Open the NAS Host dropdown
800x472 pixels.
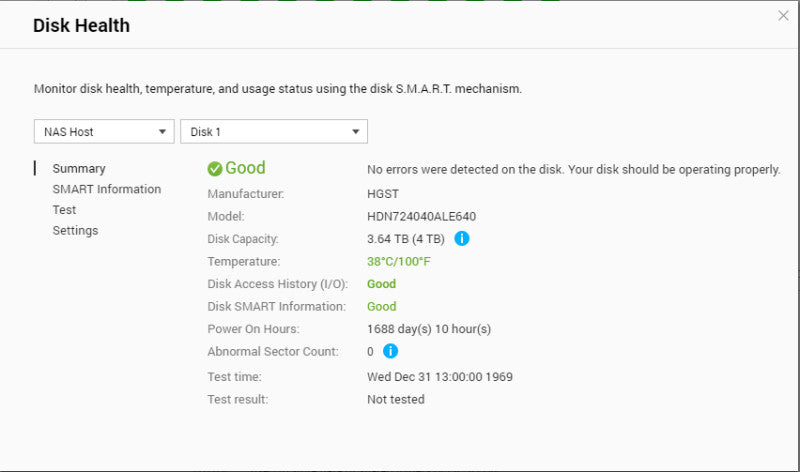(x=104, y=132)
